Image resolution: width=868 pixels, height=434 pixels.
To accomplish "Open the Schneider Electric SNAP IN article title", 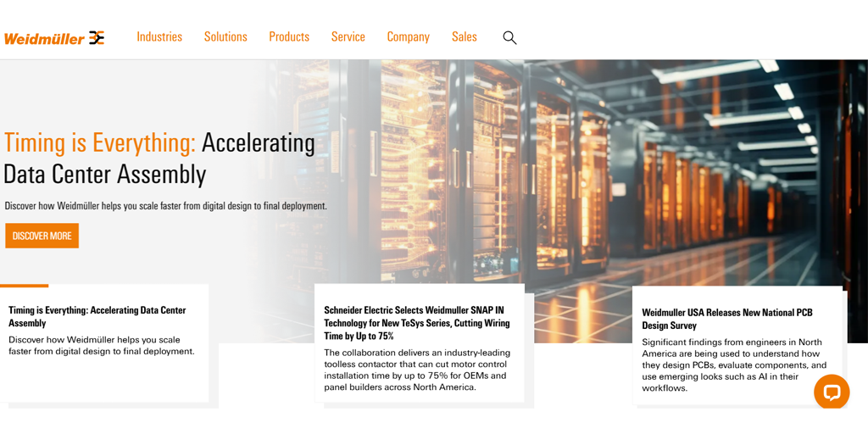I will point(417,323).
